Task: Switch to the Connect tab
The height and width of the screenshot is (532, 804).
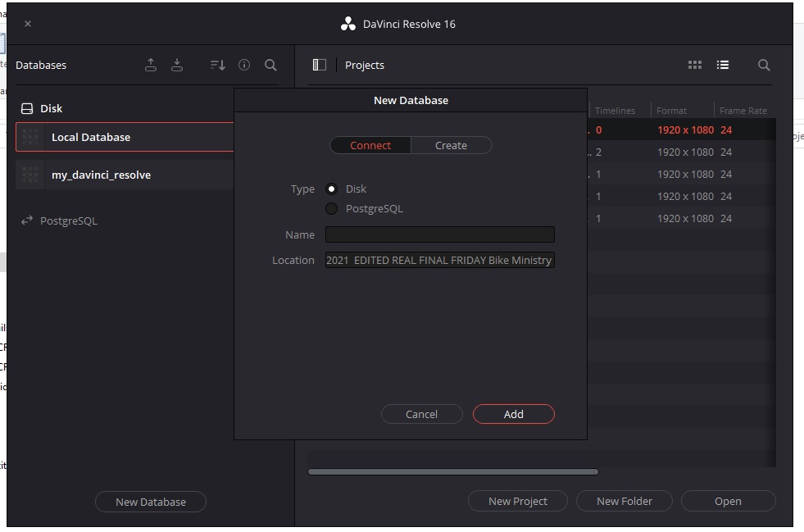Action: pyautogui.click(x=370, y=145)
